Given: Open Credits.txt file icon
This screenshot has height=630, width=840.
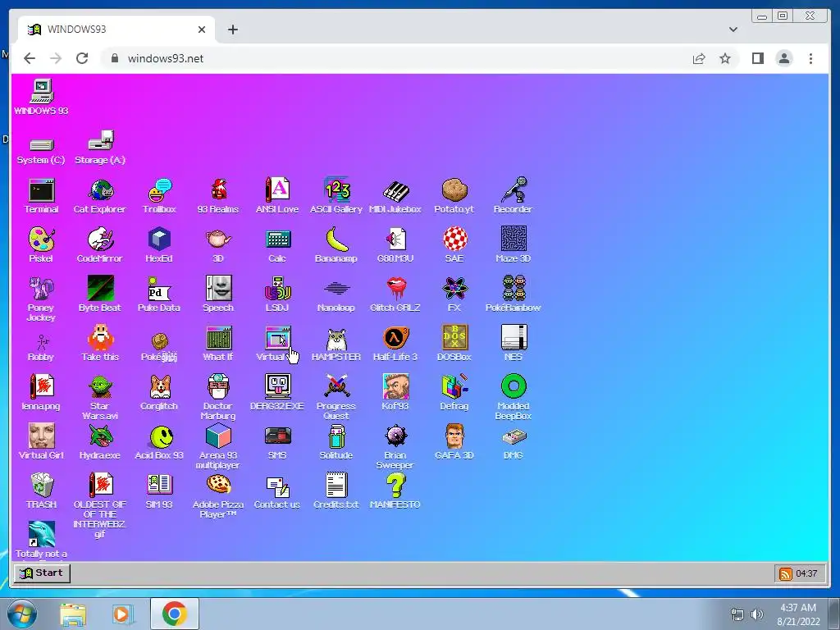Looking at the screenshot, I should [336, 485].
